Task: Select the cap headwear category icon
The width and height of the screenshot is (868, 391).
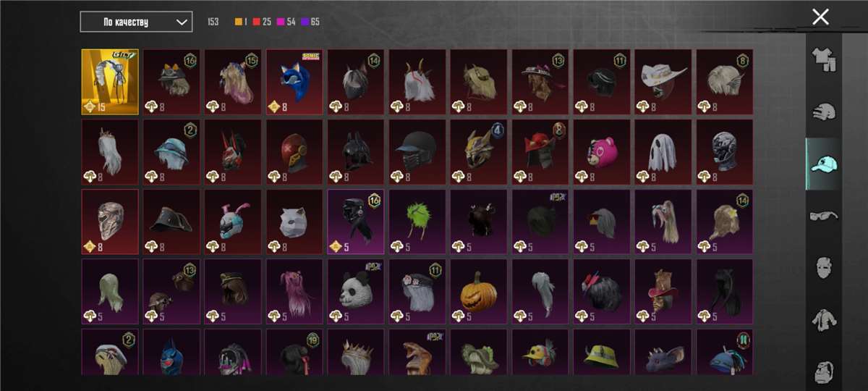Action: 823,164
